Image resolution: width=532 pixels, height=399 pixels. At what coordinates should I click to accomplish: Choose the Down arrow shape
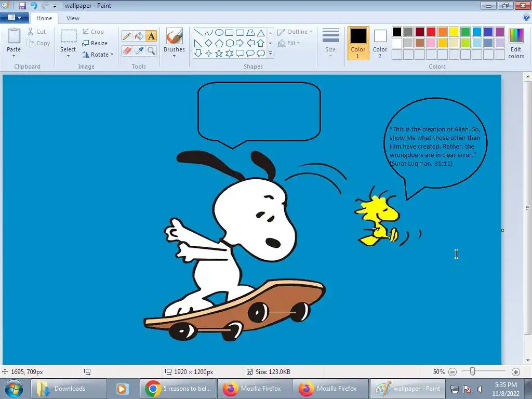(x=198, y=54)
